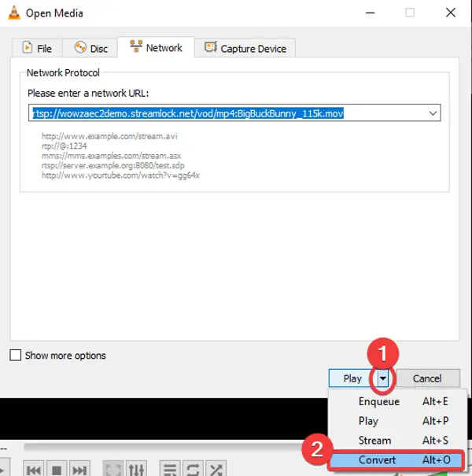Close the Open Media dialog
472x476 pixels.
point(451,13)
